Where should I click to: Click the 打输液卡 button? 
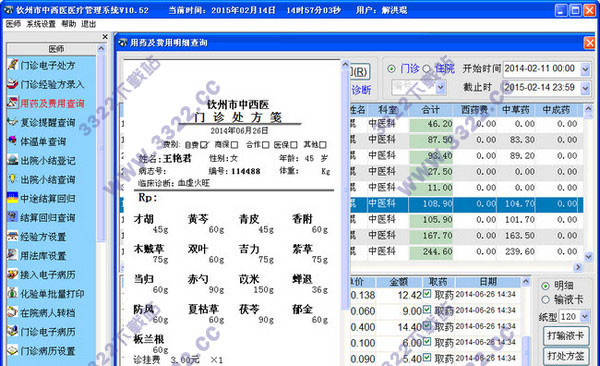tap(566, 336)
